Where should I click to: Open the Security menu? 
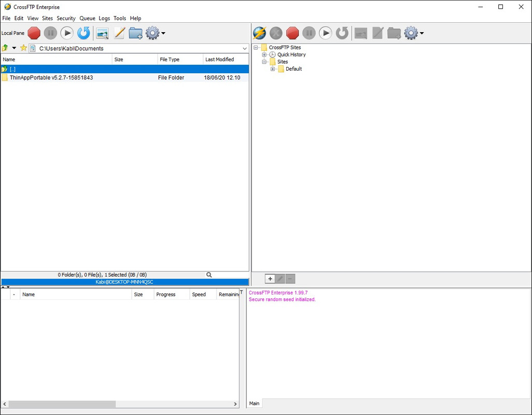66,18
